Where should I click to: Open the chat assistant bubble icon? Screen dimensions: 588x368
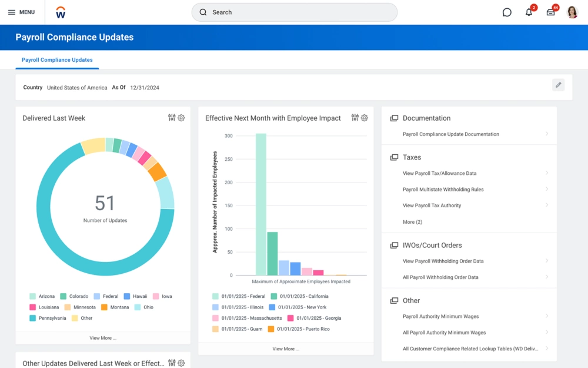click(x=507, y=12)
